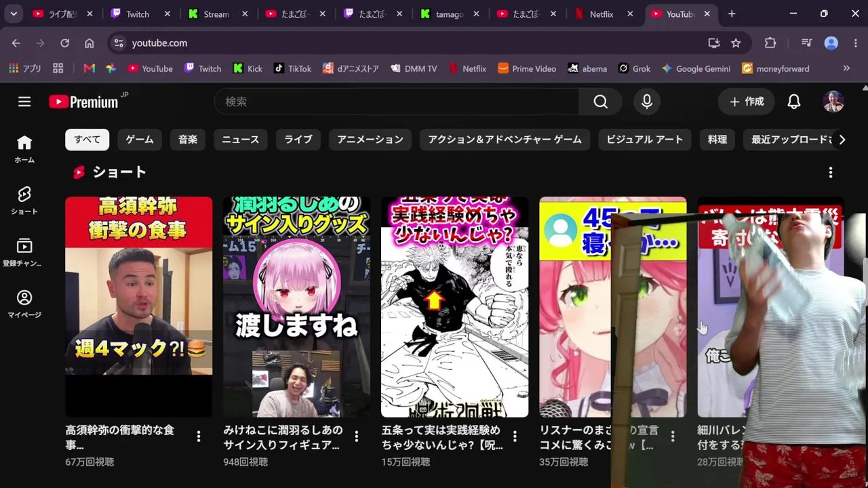
Task: Play the 高須幹弥 衝撃の食事 short thumbnail
Action: click(x=138, y=306)
